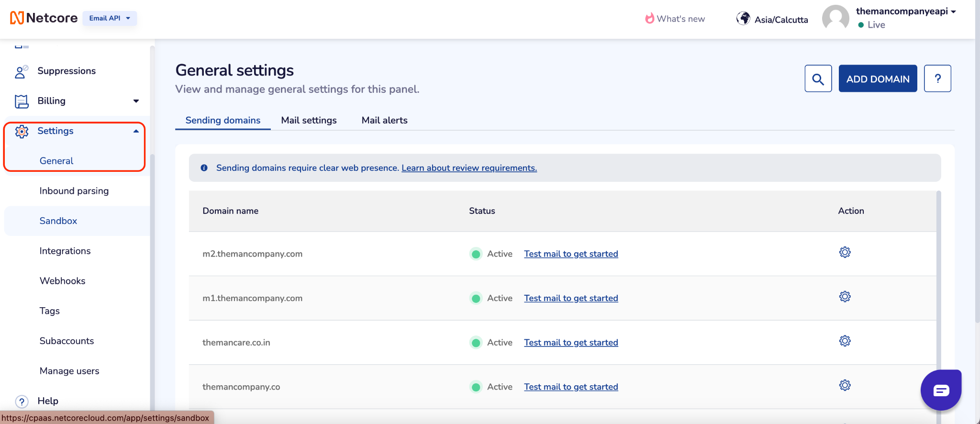Select the Asia/Calcutta timezone label
Viewport: 980px width, 424px height.
[781, 20]
